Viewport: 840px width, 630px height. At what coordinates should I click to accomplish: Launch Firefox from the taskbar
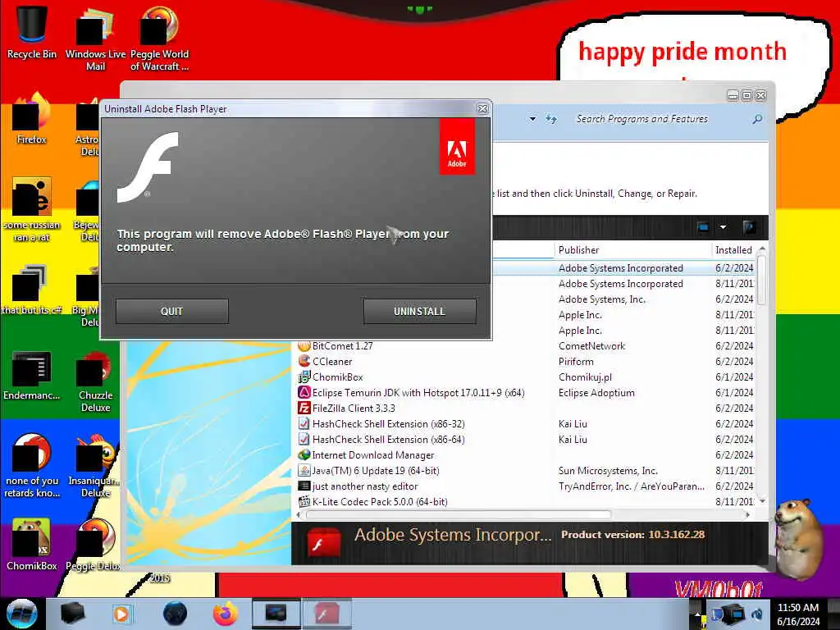click(226, 614)
